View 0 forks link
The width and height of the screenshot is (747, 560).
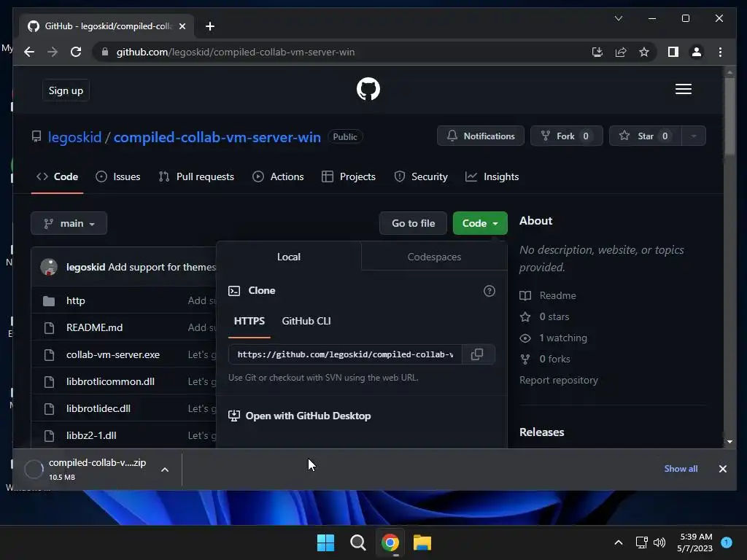click(x=545, y=359)
